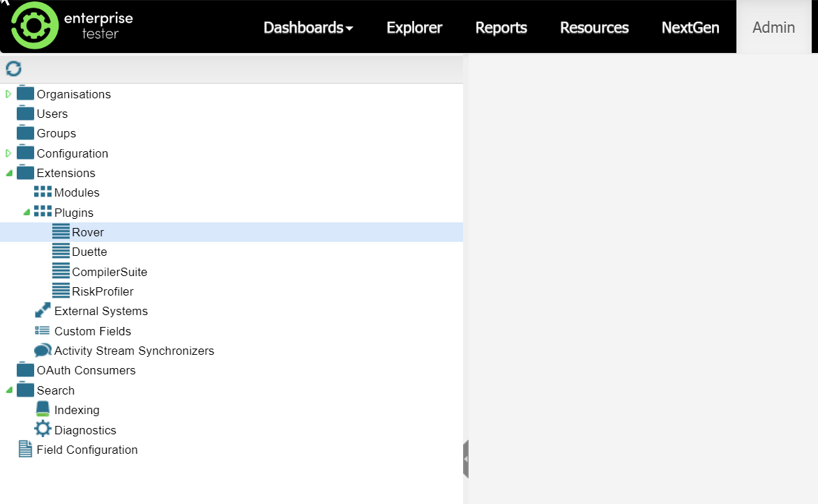
Task: Select the RiskProfiler plugin
Action: point(103,291)
